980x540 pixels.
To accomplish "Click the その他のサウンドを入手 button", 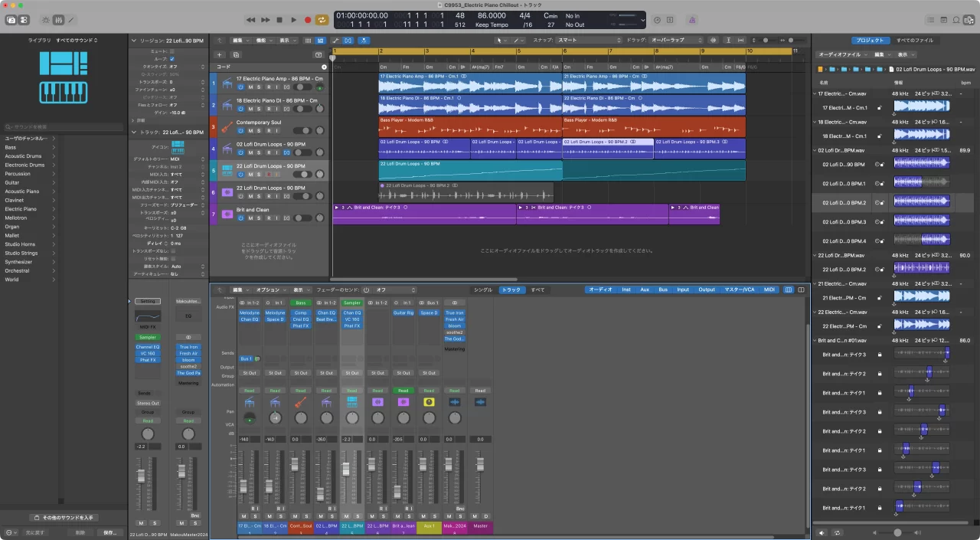I will point(63,518).
